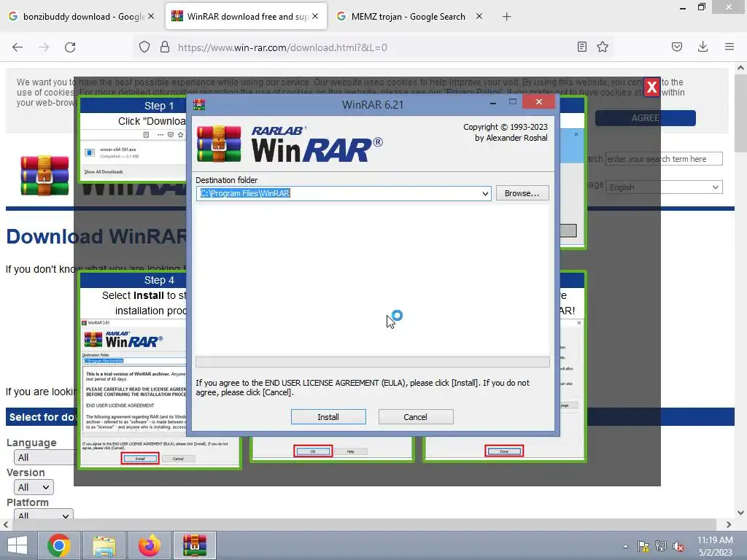Close the MEMZ trojan tab

coord(479,16)
